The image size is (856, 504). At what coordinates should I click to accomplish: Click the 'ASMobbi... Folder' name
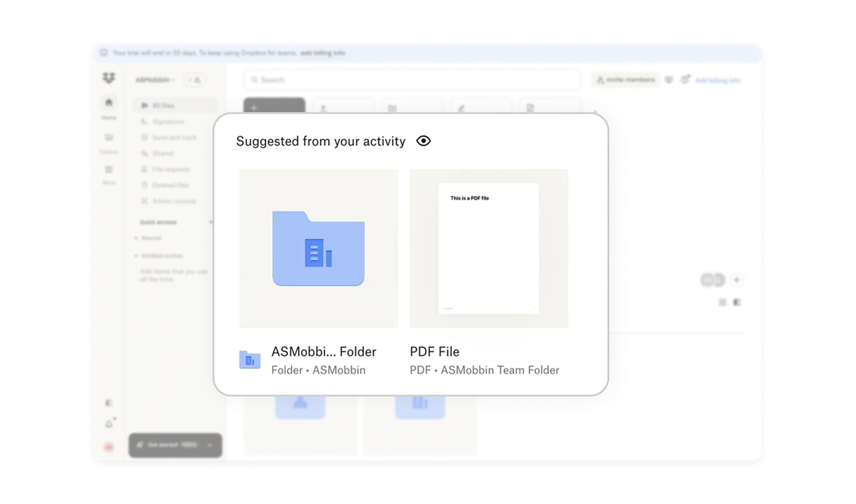point(324,352)
